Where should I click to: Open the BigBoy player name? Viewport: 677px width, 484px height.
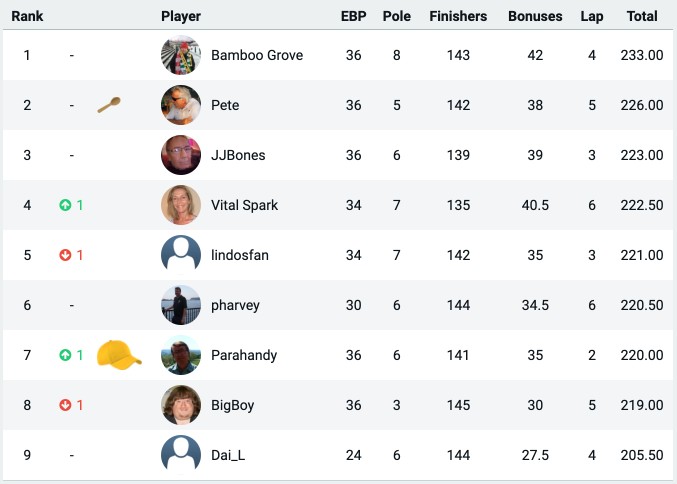coord(233,405)
